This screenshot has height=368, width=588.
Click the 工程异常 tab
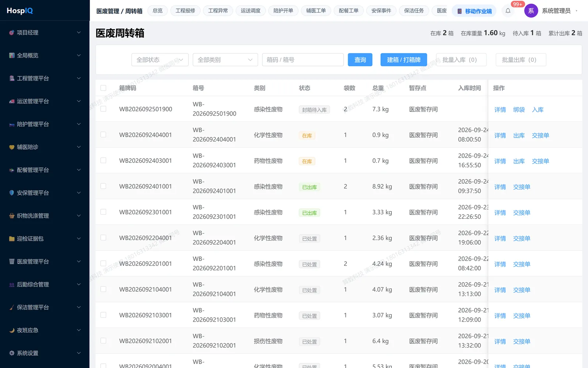218,11
